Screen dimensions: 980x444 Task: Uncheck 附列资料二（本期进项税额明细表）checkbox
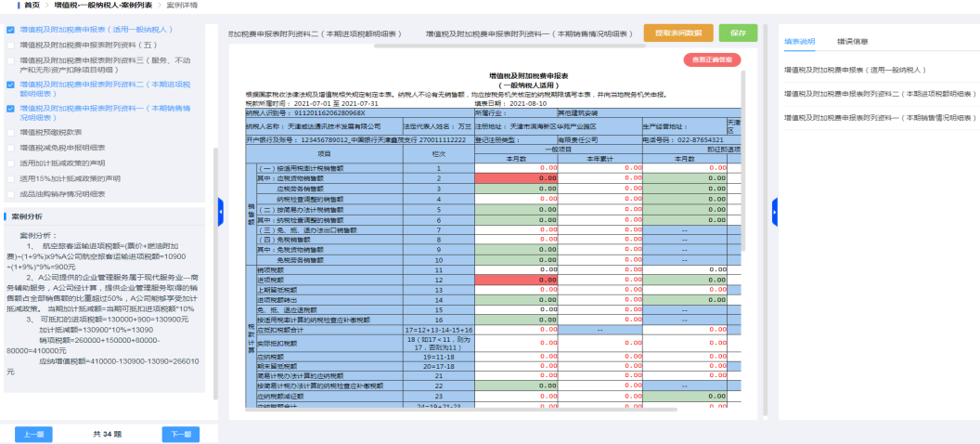point(10,85)
